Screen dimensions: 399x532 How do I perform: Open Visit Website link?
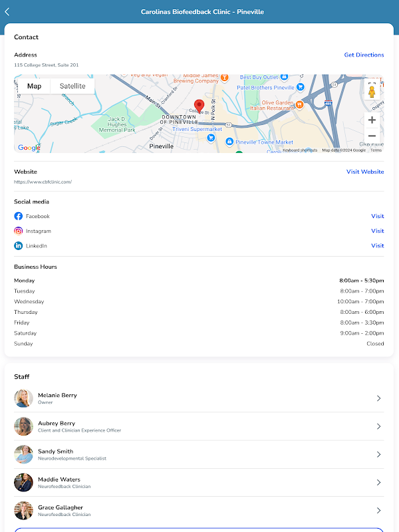(x=365, y=172)
